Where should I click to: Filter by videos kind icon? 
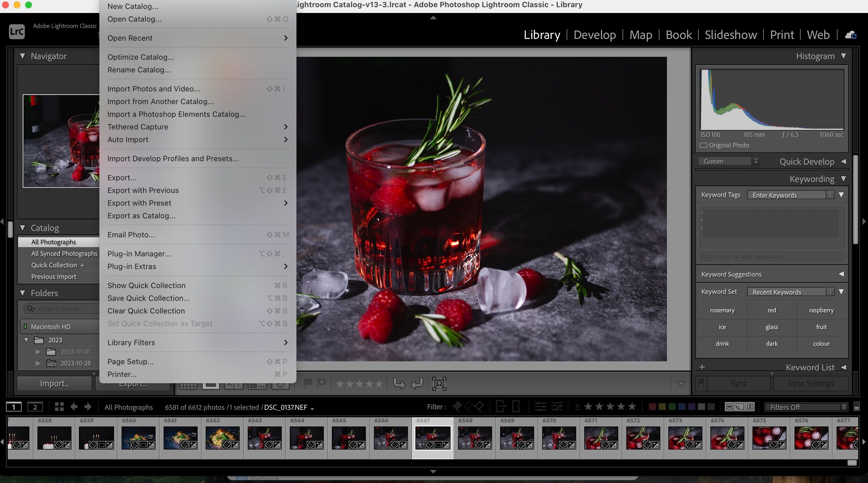tap(750, 407)
